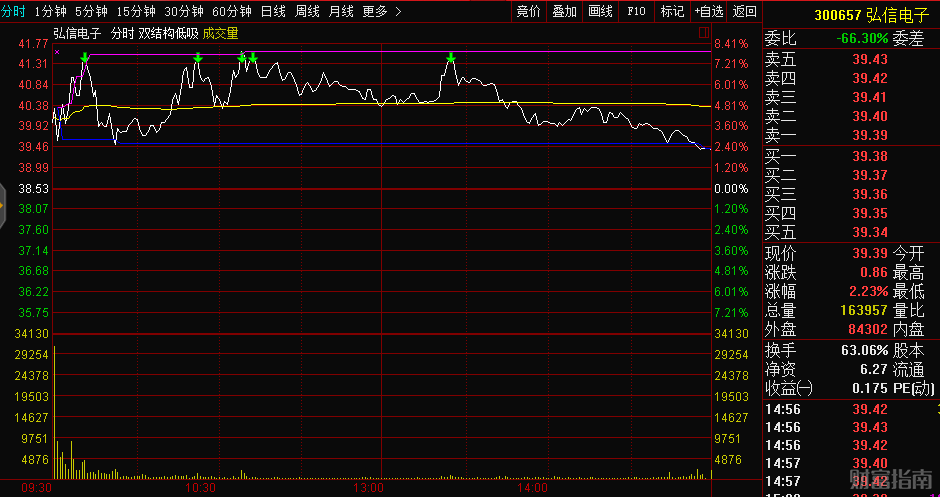Click the 8.41% percent axis label
The image size is (940, 497).
pos(731,44)
